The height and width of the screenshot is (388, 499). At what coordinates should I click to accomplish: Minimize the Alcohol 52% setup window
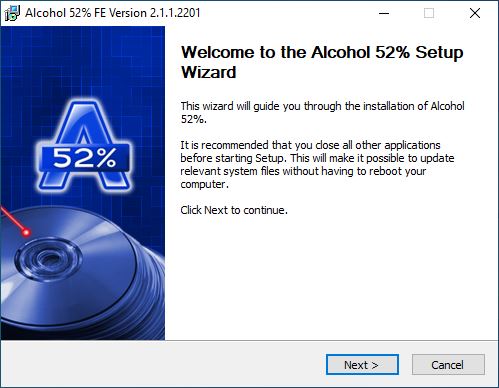tap(384, 13)
